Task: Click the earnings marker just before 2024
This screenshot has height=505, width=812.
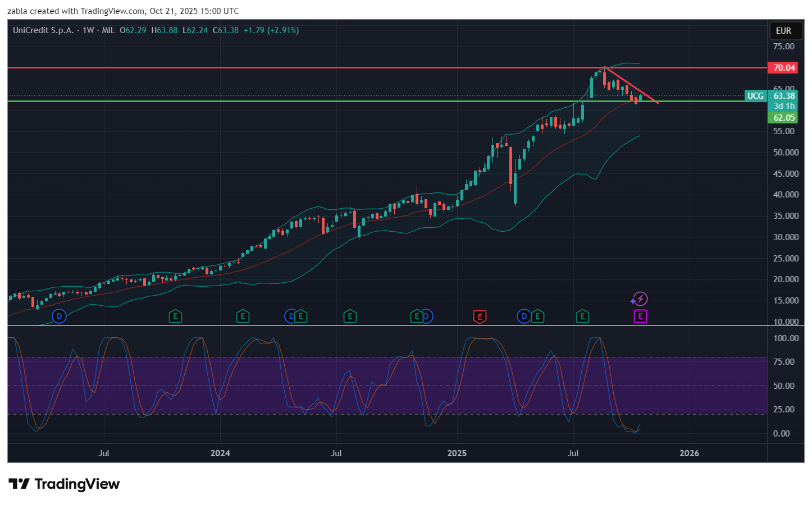Action: 243,316
